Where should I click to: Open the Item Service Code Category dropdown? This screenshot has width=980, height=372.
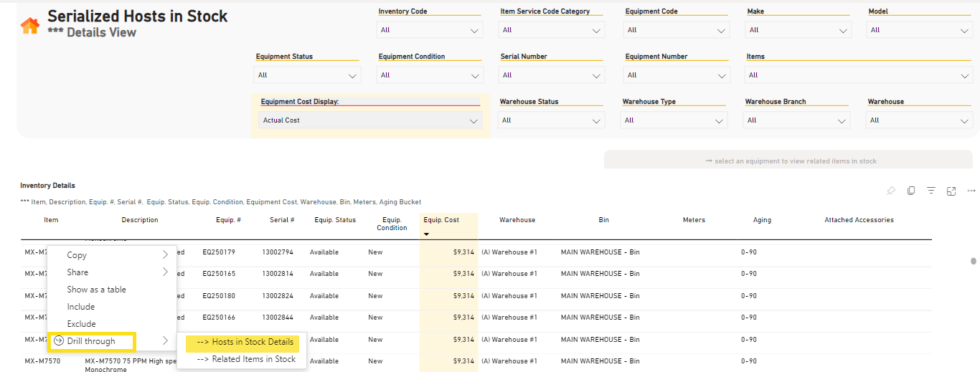tap(552, 30)
